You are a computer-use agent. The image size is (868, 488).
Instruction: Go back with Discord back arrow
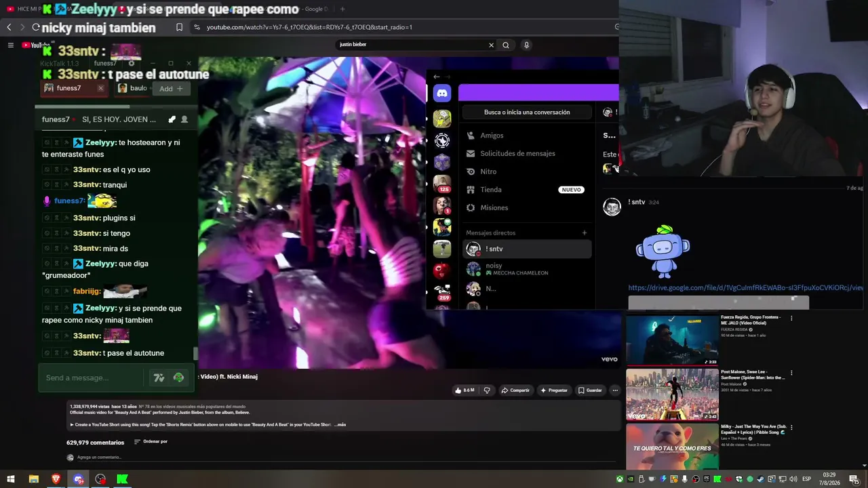point(436,77)
